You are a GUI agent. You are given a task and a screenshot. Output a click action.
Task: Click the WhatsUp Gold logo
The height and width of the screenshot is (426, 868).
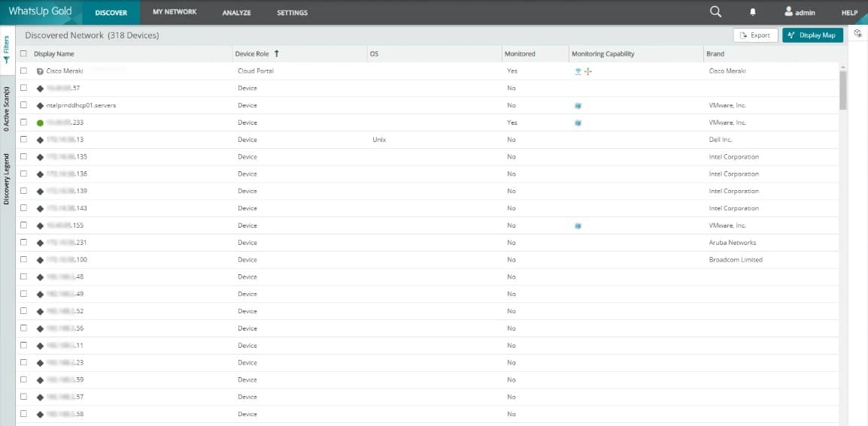pos(40,11)
